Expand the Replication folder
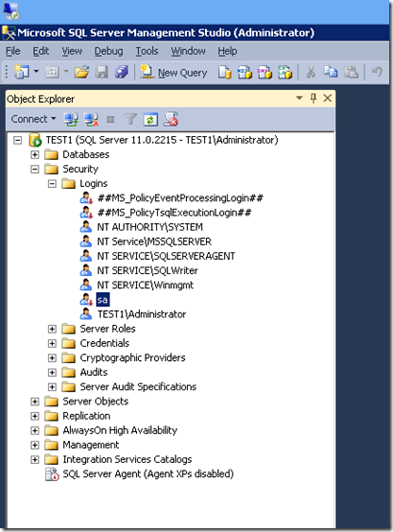This screenshot has width=393, height=532. coord(35,416)
